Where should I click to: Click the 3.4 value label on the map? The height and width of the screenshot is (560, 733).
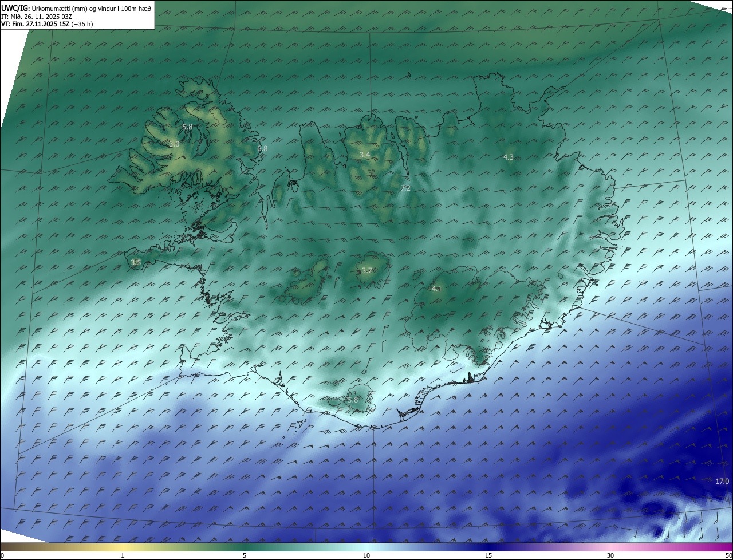point(365,155)
